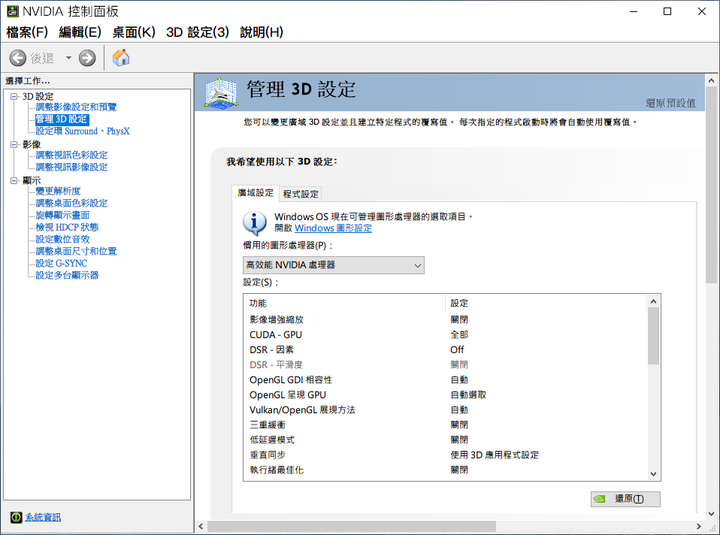Click the 還原(T) button
The image size is (720, 535).
[625, 499]
